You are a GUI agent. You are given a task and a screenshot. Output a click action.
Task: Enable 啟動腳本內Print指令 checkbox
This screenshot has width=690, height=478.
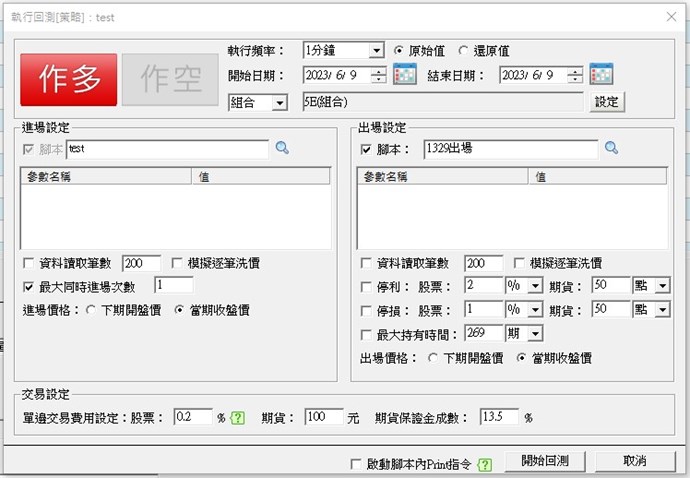click(356, 463)
